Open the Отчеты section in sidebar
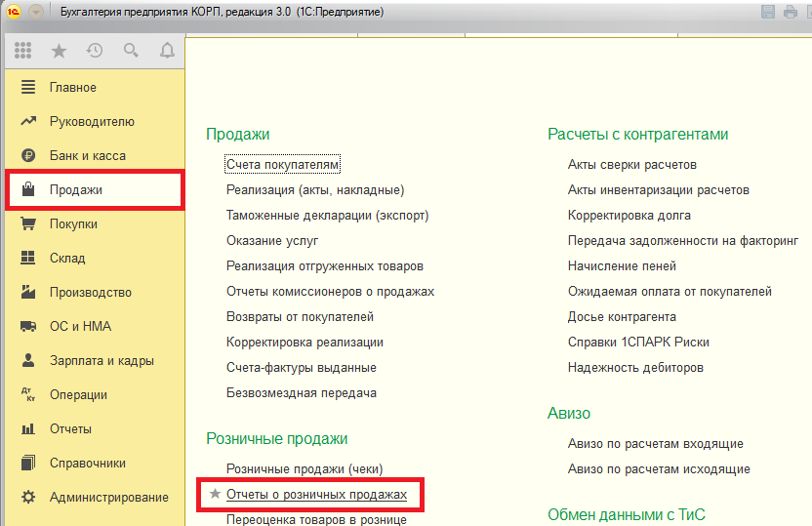 [x=70, y=429]
